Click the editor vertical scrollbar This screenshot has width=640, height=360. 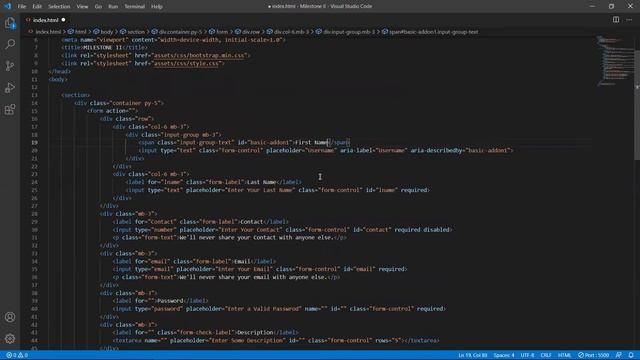(x=637, y=106)
